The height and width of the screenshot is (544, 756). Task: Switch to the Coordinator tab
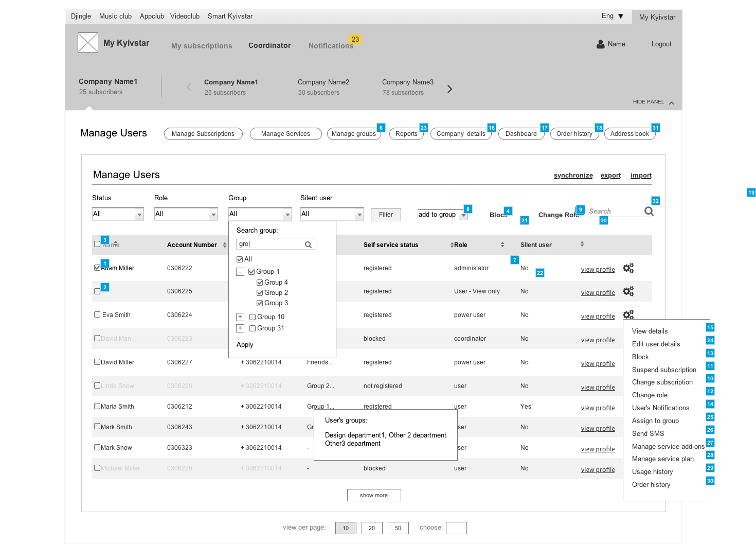tap(269, 45)
